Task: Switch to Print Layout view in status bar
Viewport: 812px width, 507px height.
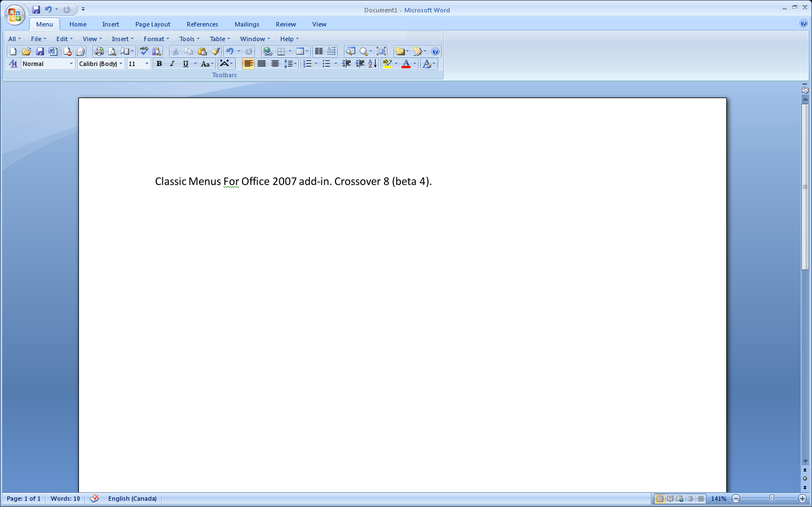Action: point(660,499)
